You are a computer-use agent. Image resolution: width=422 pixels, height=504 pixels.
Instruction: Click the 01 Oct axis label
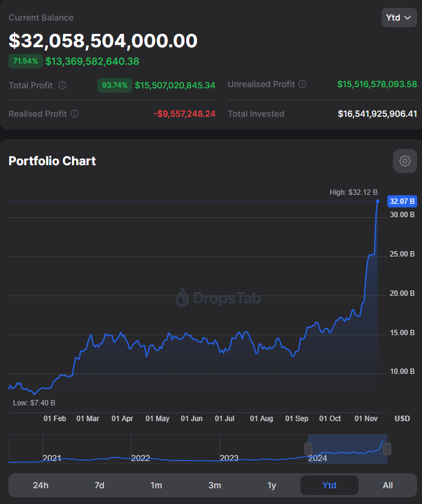330,419
